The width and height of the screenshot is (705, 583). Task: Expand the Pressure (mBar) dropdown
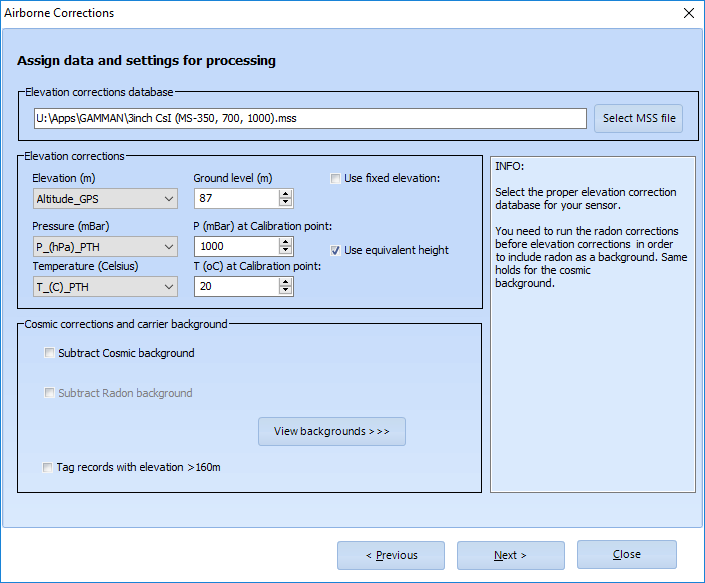105,247
